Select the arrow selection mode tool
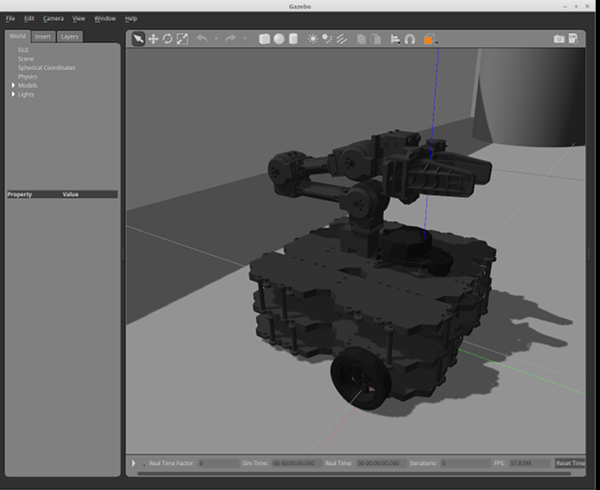Screen dimensions: 600x490 (138, 39)
